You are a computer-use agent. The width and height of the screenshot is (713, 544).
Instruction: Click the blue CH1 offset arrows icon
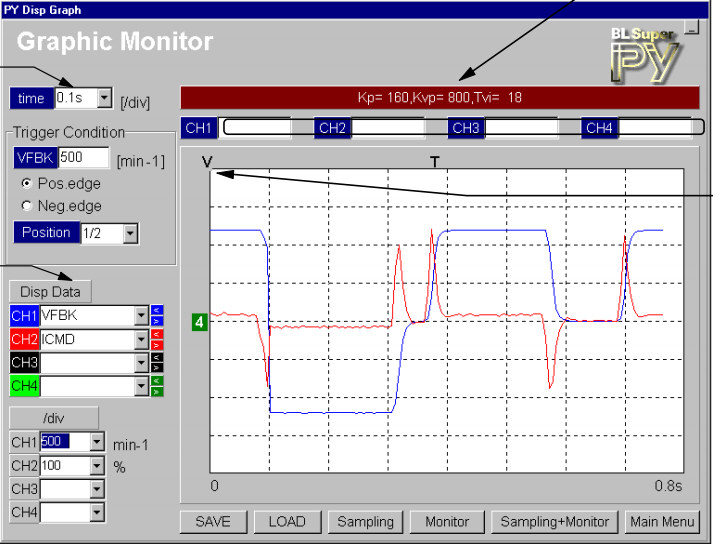pyautogui.click(x=157, y=315)
